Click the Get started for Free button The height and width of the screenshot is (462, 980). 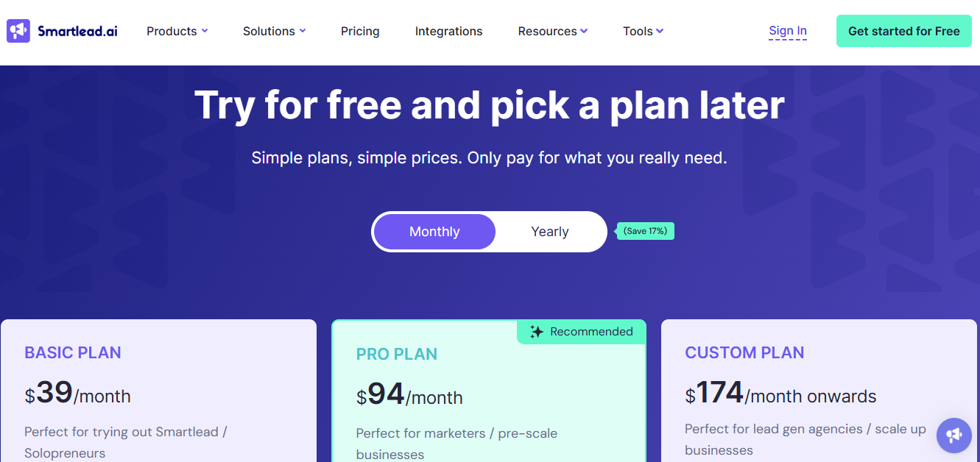[x=903, y=31]
